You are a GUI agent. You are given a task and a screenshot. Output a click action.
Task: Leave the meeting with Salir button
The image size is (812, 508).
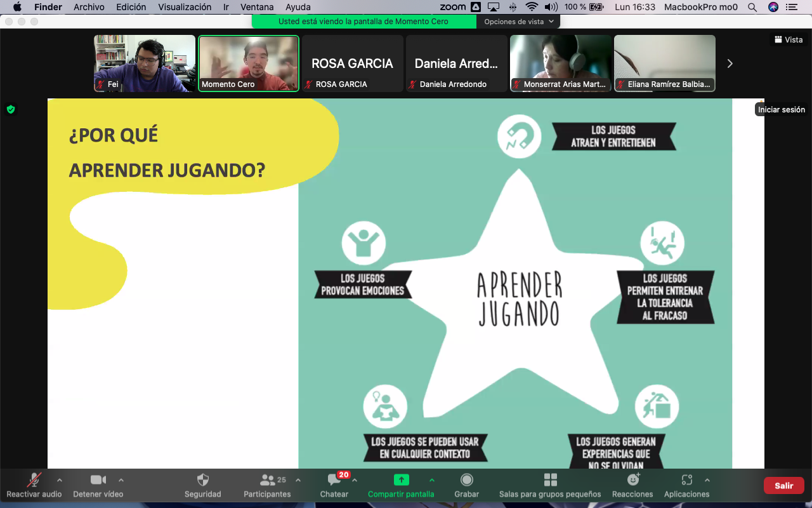[x=784, y=486]
